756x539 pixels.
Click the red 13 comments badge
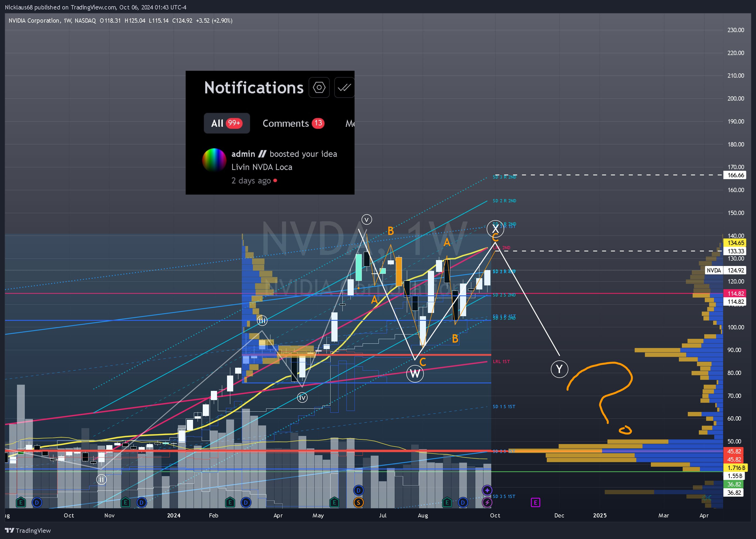point(318,123)
